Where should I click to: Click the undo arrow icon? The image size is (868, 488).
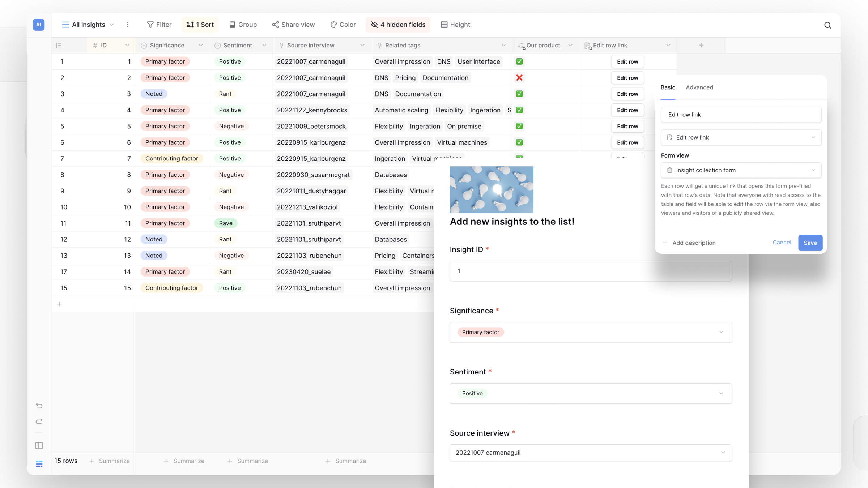[39, 406]
